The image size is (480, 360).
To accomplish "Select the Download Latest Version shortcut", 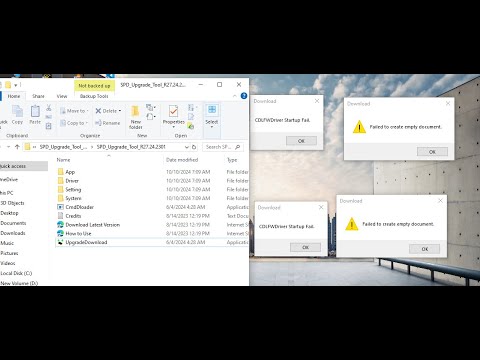I will tap(88, 225).
